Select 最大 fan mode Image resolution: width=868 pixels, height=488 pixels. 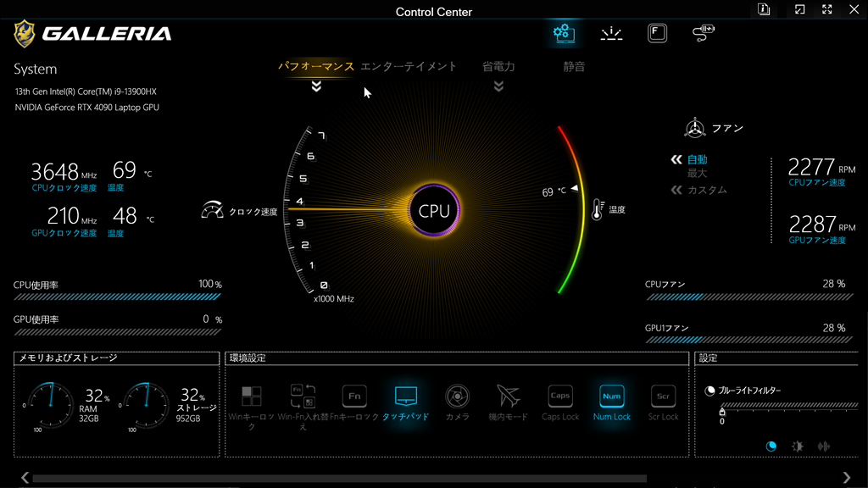coord(697,173)
